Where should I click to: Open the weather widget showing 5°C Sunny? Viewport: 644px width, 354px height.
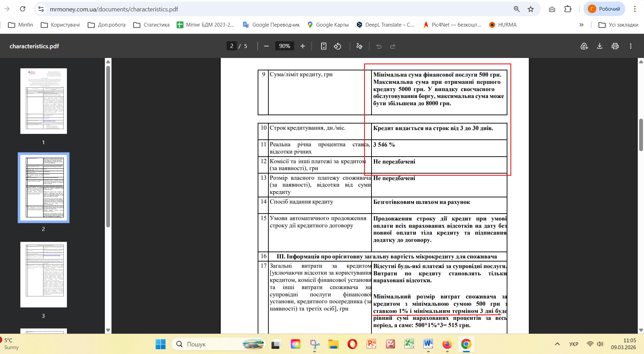click(10, 344)
